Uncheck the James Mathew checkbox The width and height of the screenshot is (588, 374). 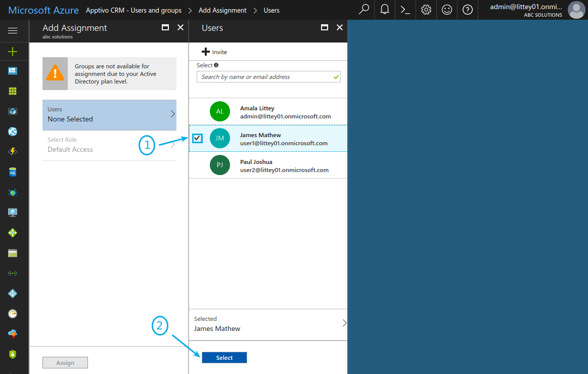point(197,138)
